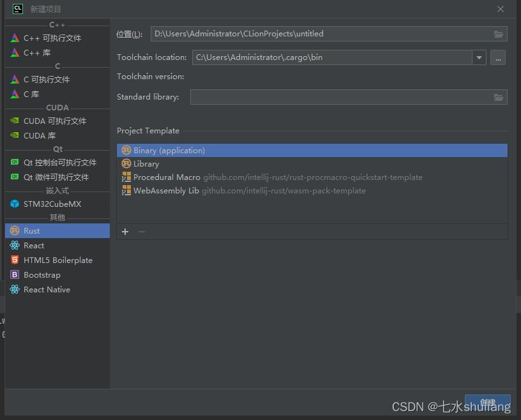Screen dimensions: 521x420
Task: Select Library template
Action: (x=312, y=164)
